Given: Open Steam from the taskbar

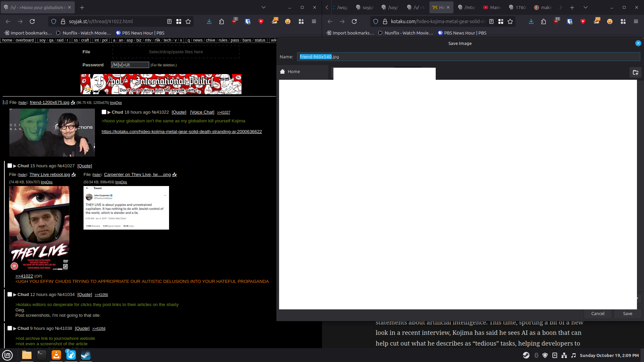Looking at the screenshot, I should pyautogui.click(x=86, y=355).
